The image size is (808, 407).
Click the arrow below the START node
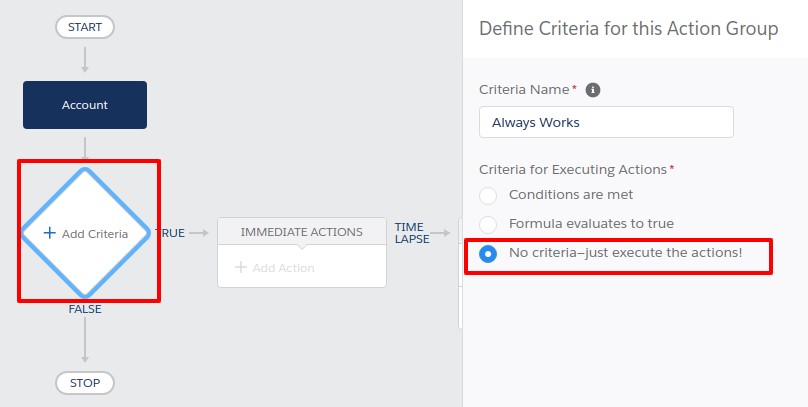click(x=85, y=56)
